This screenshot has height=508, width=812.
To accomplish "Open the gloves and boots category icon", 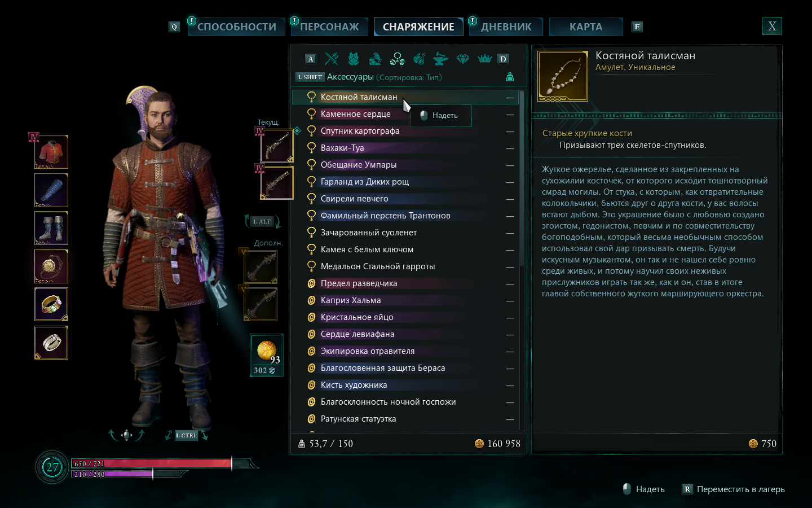I will 375,58.
